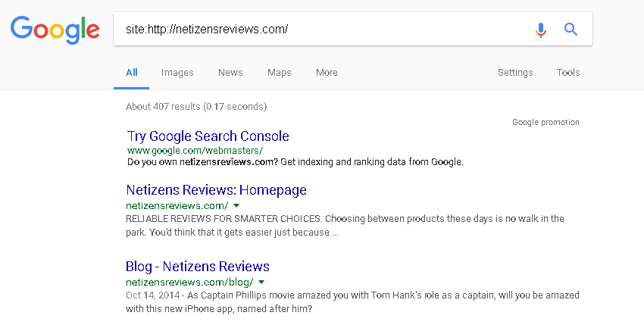This screenshot has width=644, height=328.
Task: Open the Netizens Reviews: Homepage result
Action: pyautogui.click(x=217, y=190)
